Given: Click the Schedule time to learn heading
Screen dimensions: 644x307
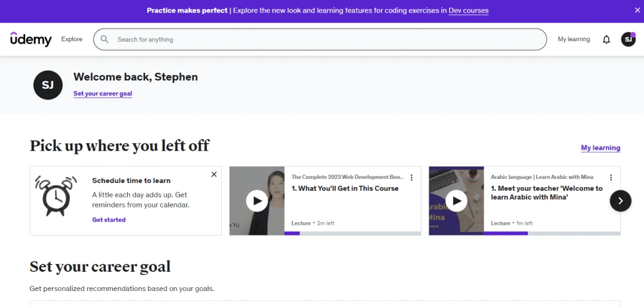Looking at the screenshot, I should point(131,181).
